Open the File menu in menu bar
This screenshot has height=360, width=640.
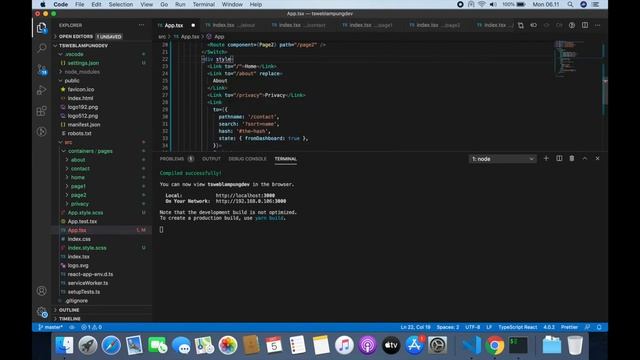click(x=80, y=4)
